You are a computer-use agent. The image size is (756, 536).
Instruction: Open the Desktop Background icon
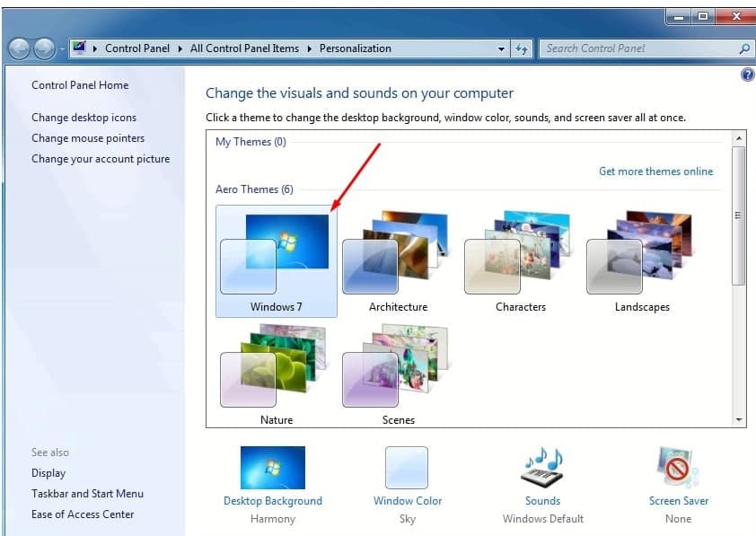[x=273, y=468]
